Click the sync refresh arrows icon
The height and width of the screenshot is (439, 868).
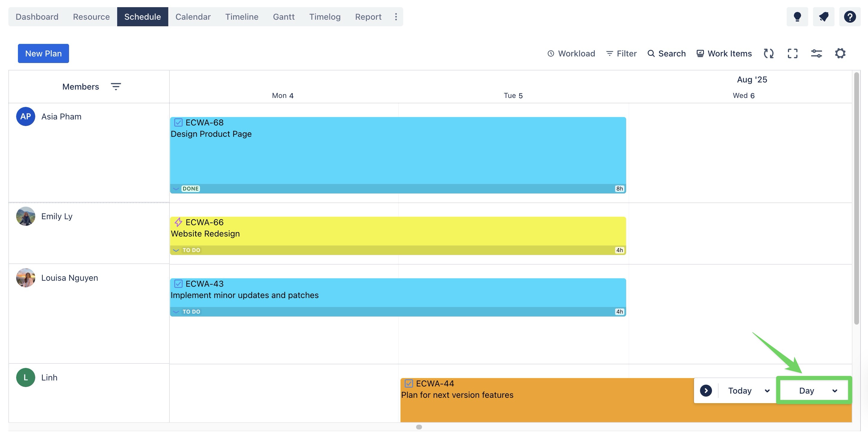[768, 53]
